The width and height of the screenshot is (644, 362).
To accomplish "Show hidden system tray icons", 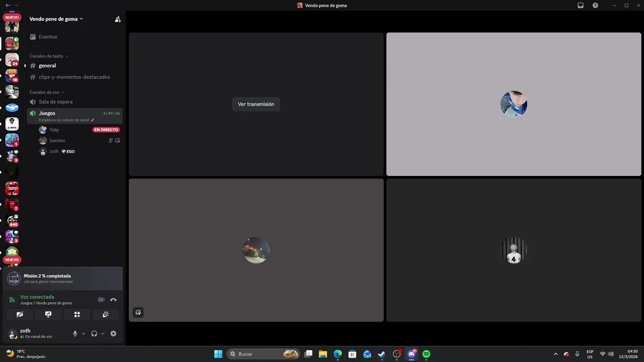I will [x=555, y=354].
